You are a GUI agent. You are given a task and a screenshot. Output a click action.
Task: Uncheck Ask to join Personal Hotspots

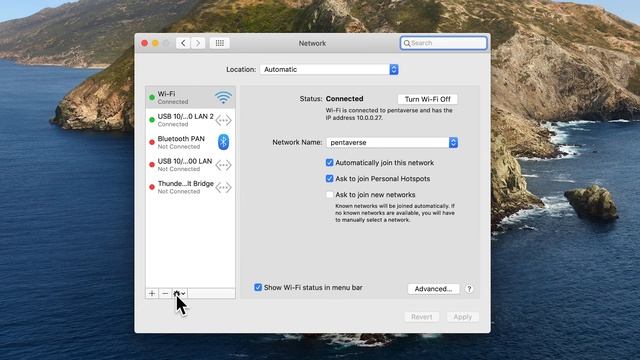coord(329,178)
